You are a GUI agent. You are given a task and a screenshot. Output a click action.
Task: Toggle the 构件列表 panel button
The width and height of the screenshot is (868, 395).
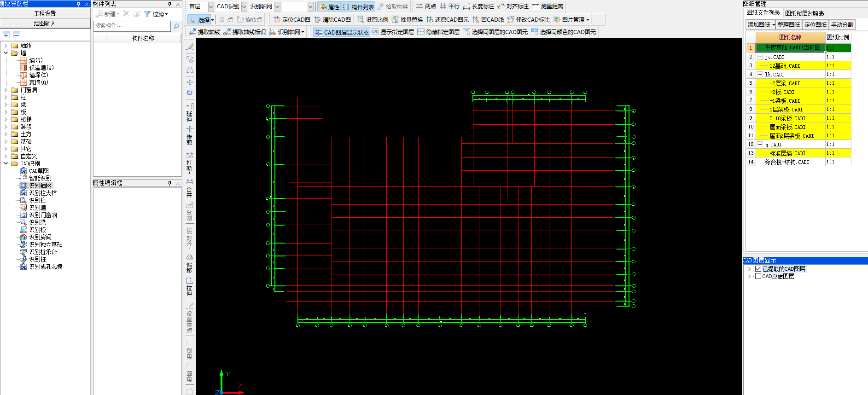358,7
